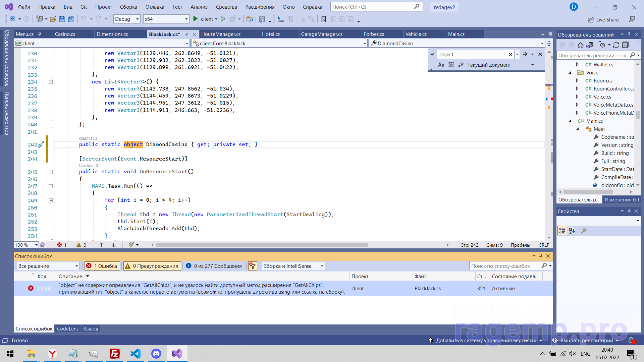644x362 pixels.
Task: Click the Navigate Backward arrow in toolbar
Action: pos(12,19)
